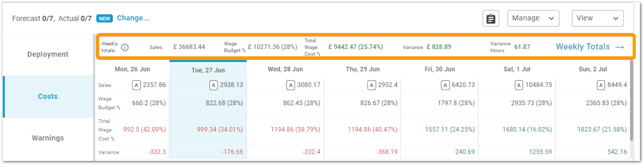Click the weekly totals info icon
The height and width of the screenshot is (165, 644).
click(125, 47)
